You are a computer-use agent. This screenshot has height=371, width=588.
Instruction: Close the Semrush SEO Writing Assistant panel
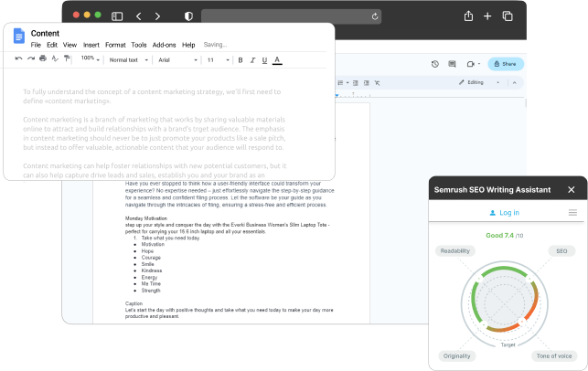click(572, 190)
